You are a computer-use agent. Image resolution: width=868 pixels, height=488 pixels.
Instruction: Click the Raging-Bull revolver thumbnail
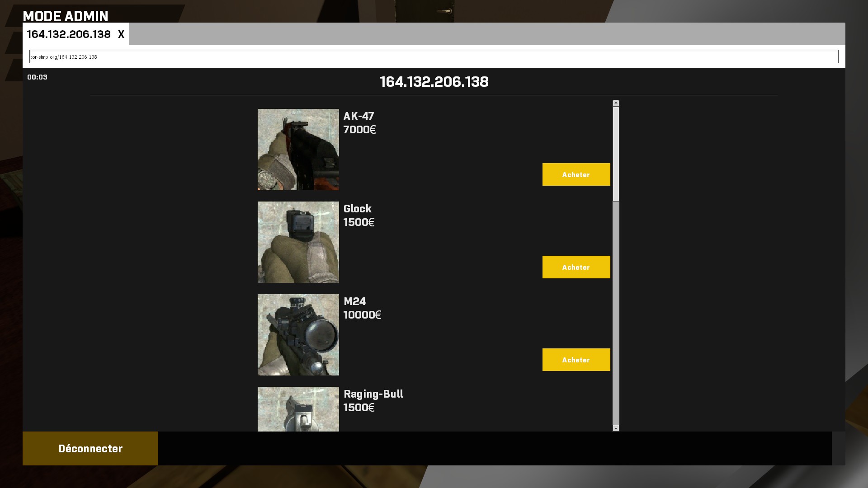point(298,409)
